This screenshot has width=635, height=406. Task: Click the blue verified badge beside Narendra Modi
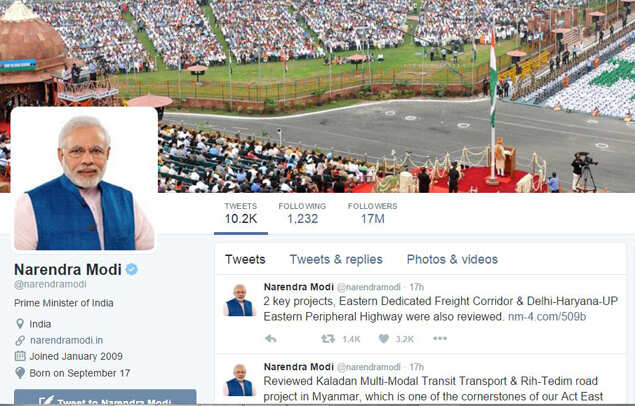pos(131,269)
